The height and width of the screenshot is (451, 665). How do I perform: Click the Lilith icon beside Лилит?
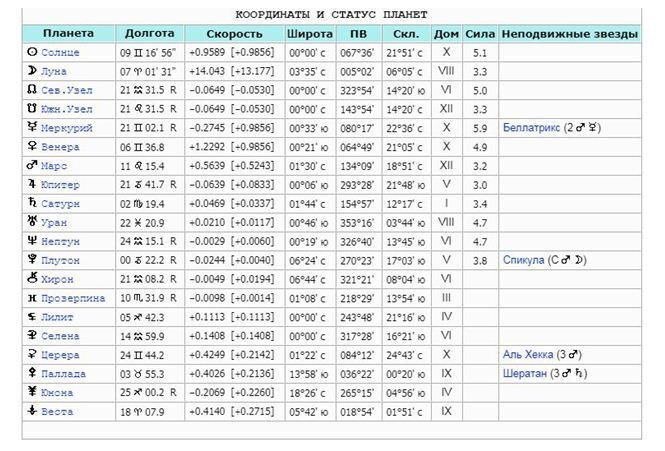32,317
